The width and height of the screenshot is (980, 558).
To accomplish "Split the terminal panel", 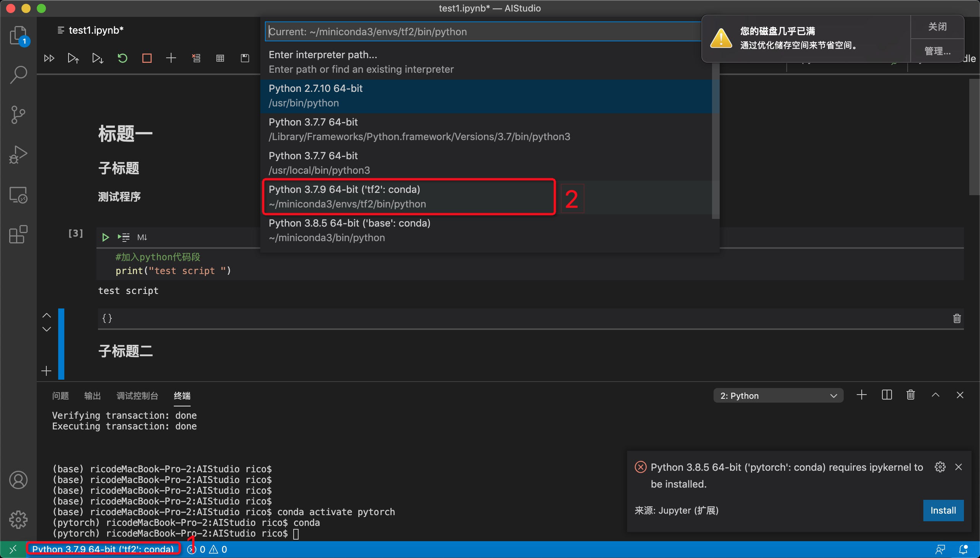I will point(887,395).
